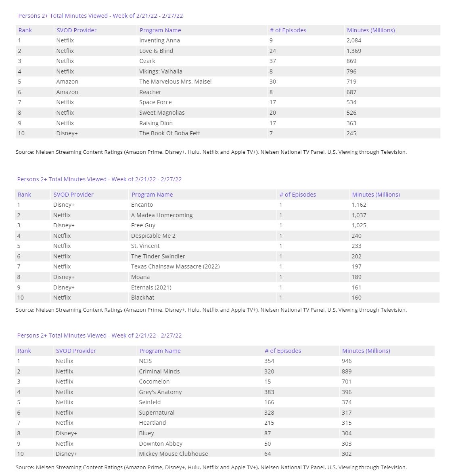
Task: Click 'The Marvelous Mrs. Maisel' cell
Action: [x=175, y=82]
